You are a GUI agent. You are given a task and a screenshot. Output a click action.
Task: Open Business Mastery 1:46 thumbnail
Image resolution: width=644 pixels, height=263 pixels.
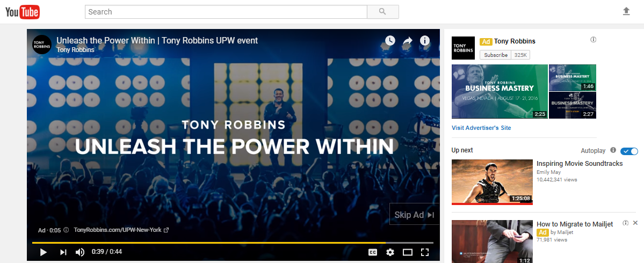pos(572,77)
